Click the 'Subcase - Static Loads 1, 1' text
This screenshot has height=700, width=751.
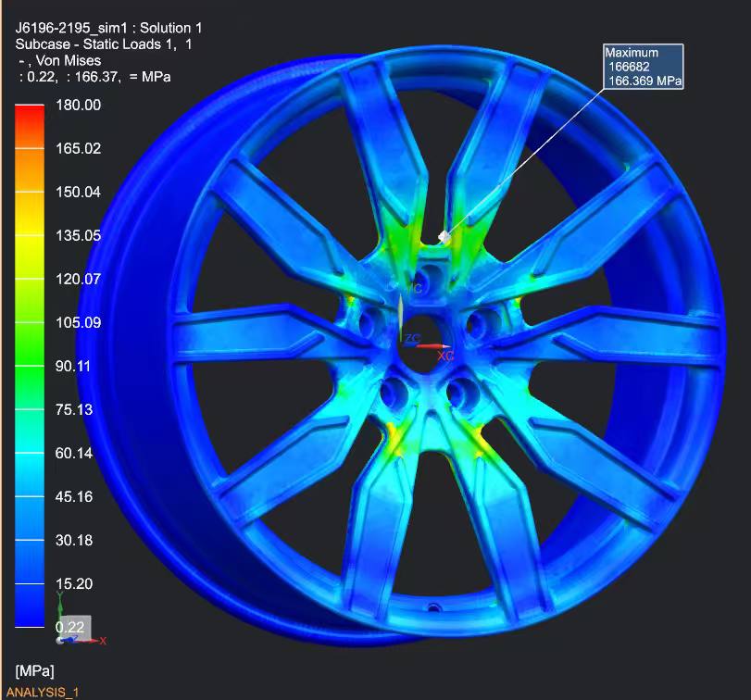(x=104, y=44)
